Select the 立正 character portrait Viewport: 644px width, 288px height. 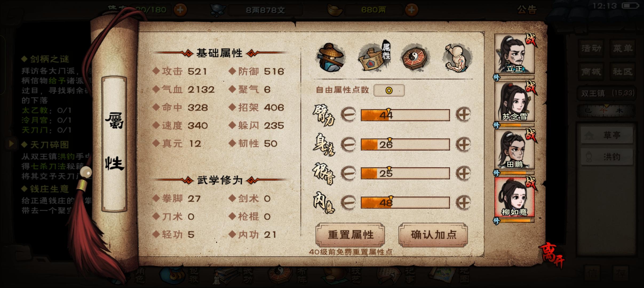pos(514,54)
